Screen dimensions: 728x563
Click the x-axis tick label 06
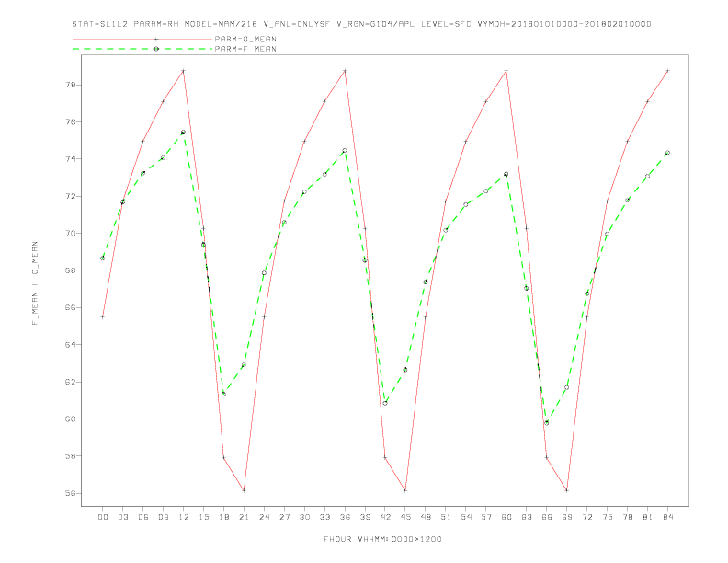pyautogui.click(x=143, y=517)
